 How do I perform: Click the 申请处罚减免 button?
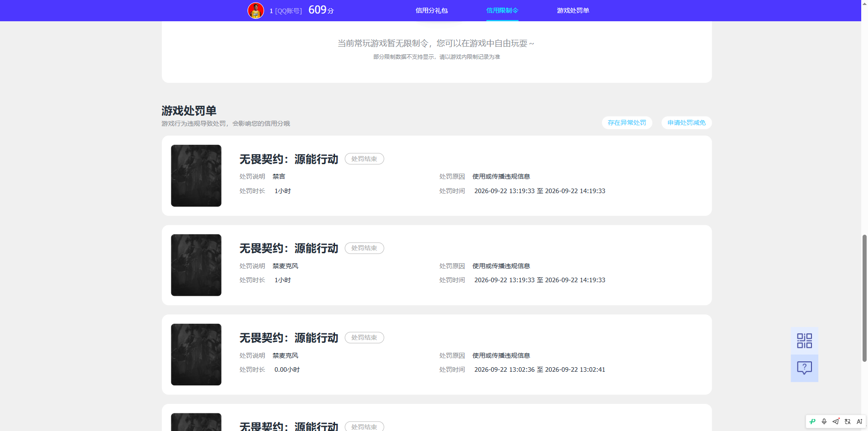point(687,123)
